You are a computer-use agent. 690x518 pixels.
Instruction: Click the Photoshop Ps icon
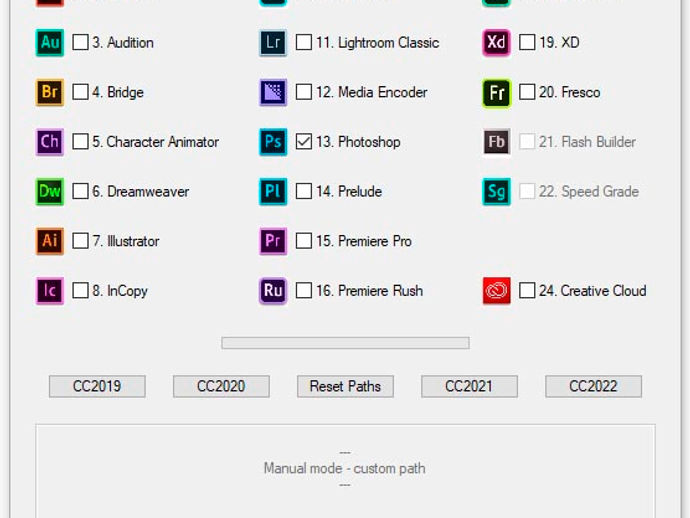click(x=273, y=142)
